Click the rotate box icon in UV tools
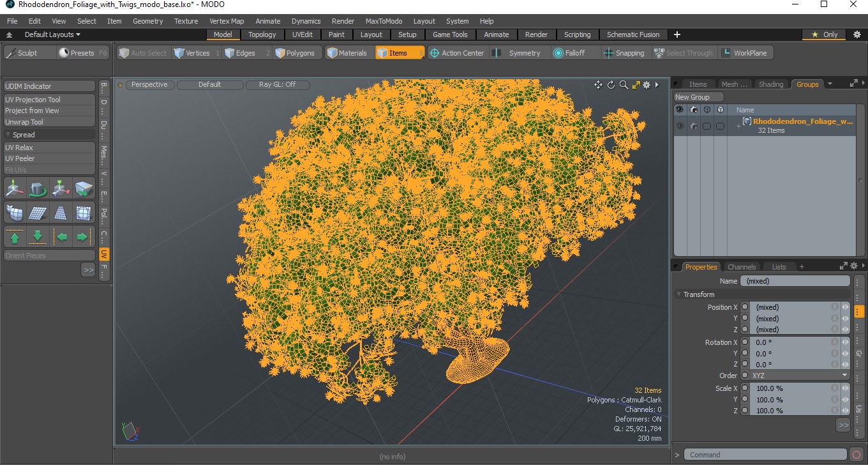Viewport: 868px width, 465px height. [38, 189]
